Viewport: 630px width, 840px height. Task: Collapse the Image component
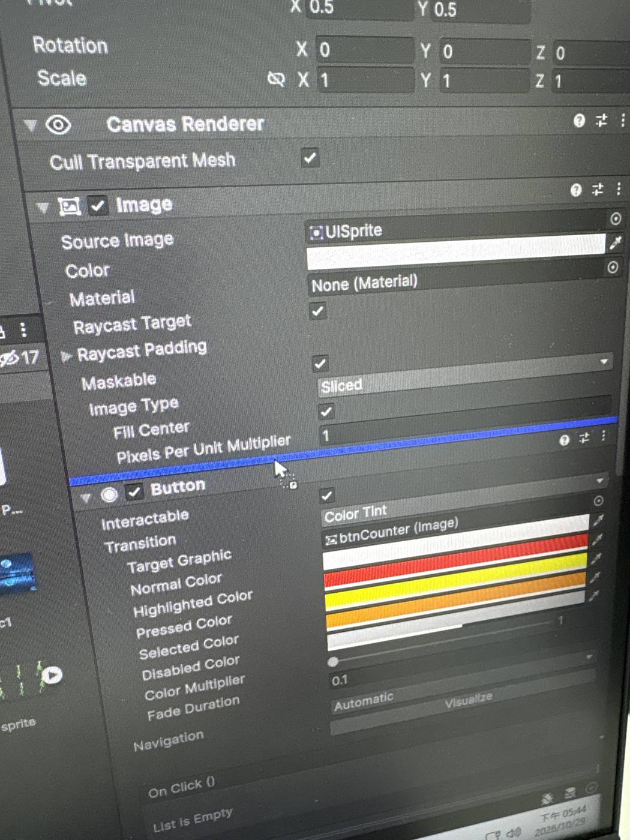pyautogui.click(x=42, y=208)
